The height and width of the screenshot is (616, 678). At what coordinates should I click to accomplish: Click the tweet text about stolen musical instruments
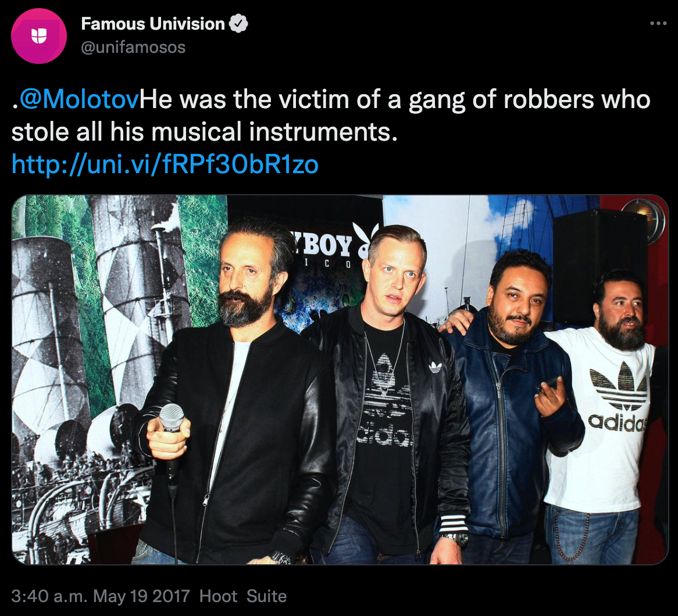[331, 116]
